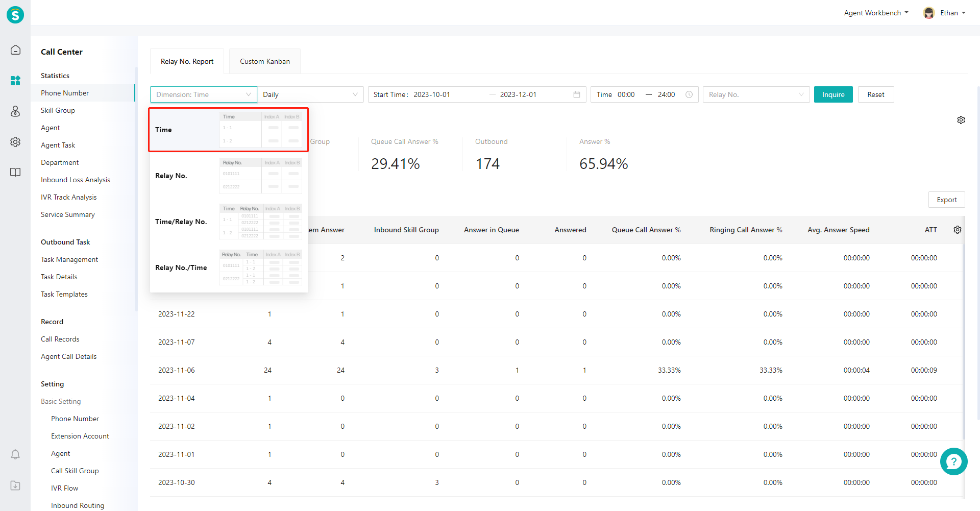This screenshot has height=511, width=980.
Task: Click the 2023-10-30 row date
Action: point(177,482)
